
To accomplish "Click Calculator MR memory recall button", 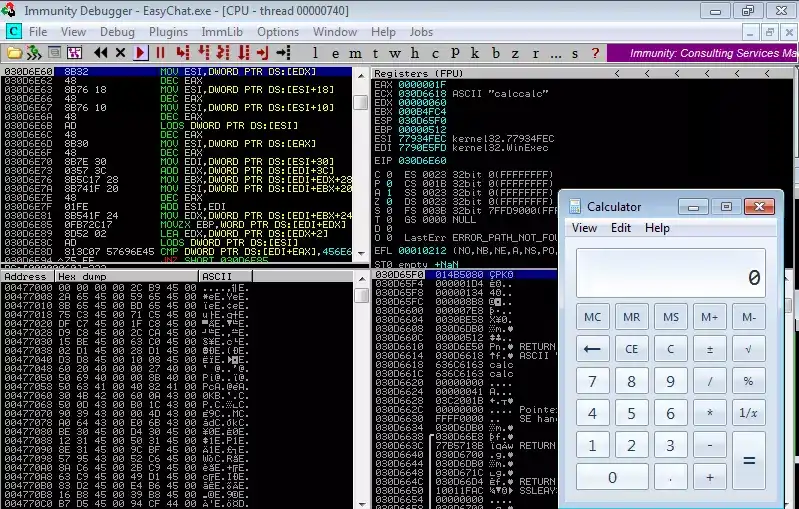I will (631, 317).
